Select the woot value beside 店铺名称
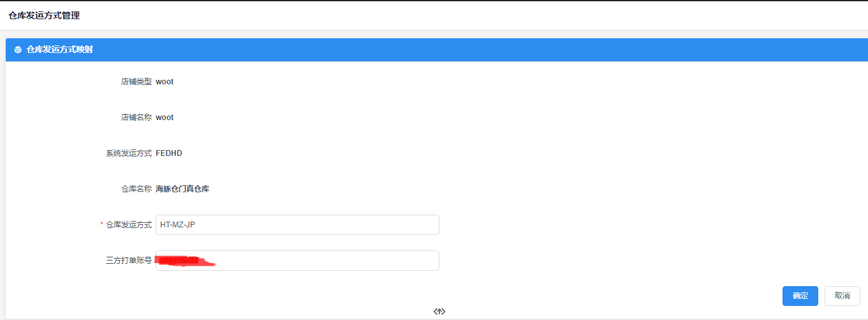 [x=165, y=118]
